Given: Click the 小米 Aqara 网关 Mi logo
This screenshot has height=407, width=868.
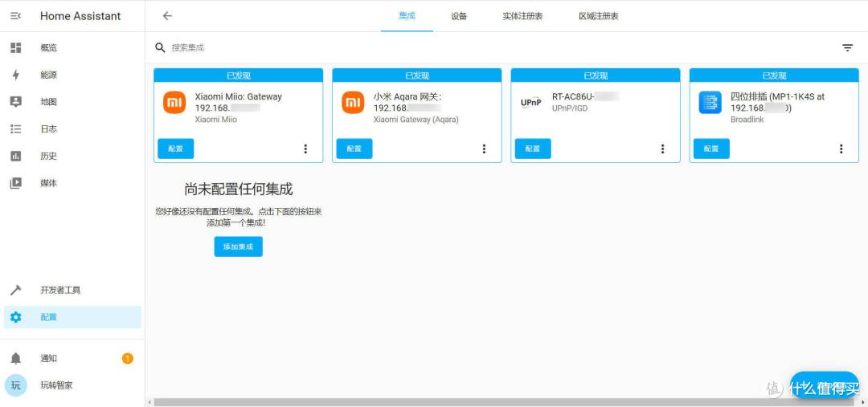Looking at the screenshot, I should click(353, 102).
